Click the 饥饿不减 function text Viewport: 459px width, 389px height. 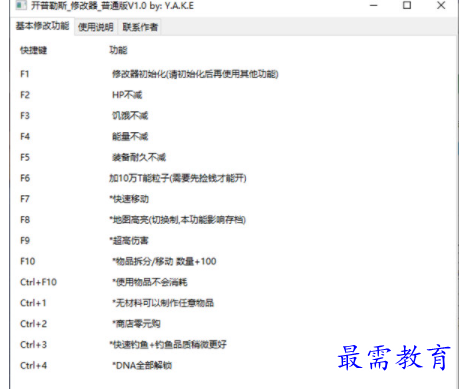tap(130, 116)
